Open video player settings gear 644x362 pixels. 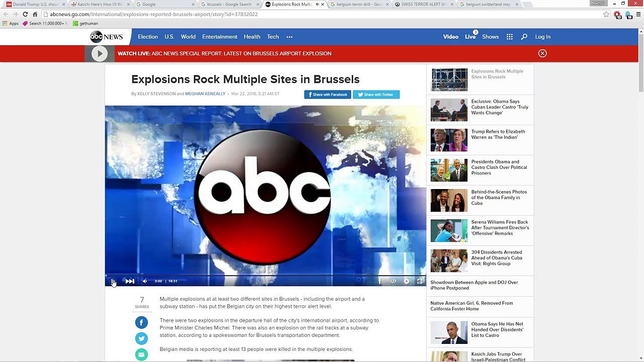pos(407,282)
